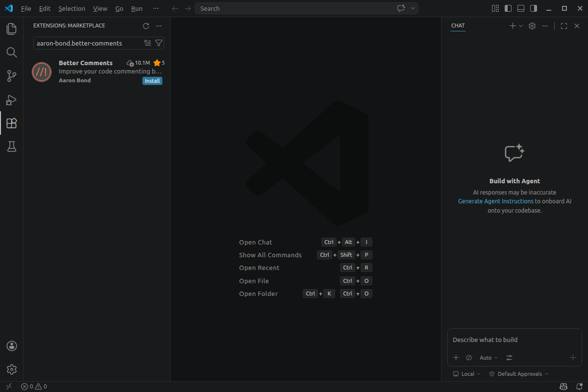Toggle the bottom panel visibility
This screenshot has width=588, height=392.
click(521, 8)
